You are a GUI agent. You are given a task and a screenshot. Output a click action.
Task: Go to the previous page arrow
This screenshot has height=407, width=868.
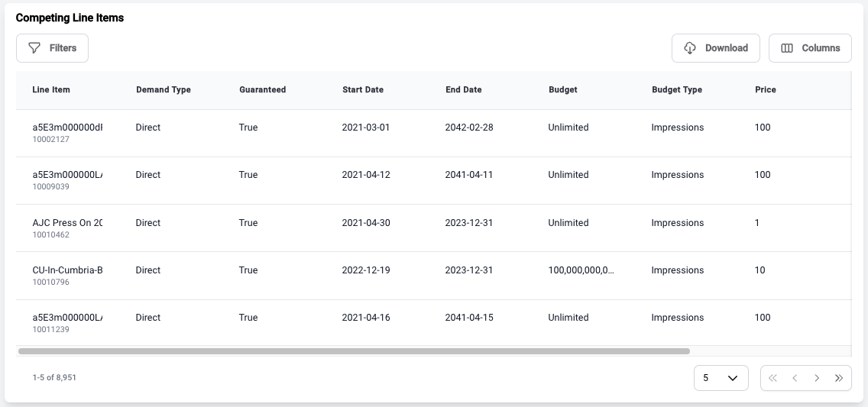(x=795, y=378)
